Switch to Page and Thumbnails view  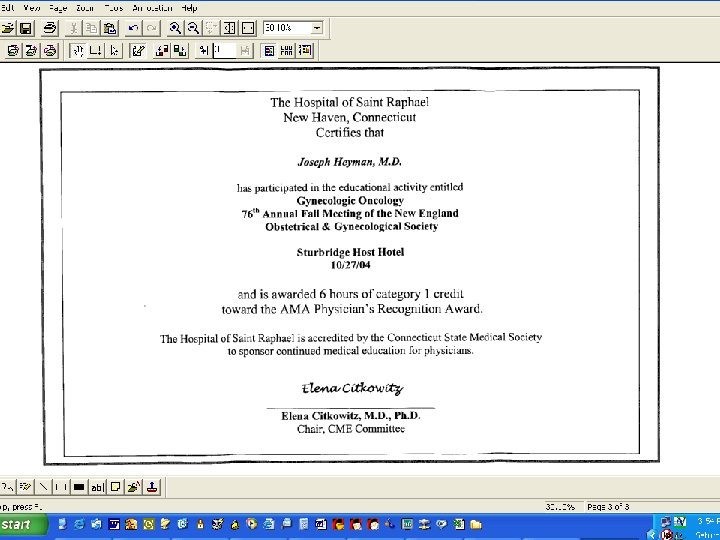click(x=305, y=50)
